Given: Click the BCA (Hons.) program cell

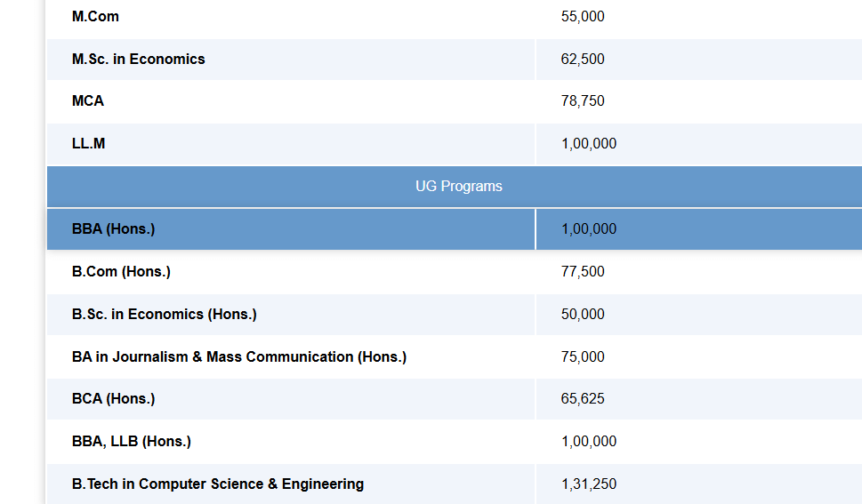Looking at the screenshot, I should point(114,399).
